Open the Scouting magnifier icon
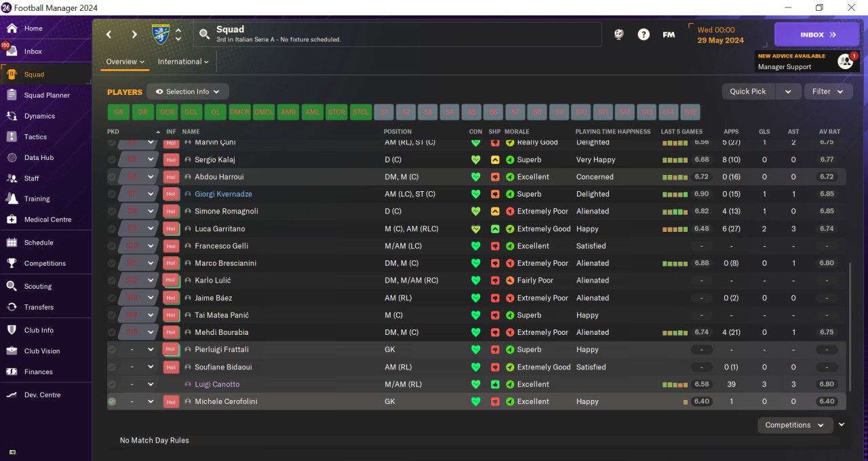The width and height of the screenshot is (868, 461). pos(12,286)
